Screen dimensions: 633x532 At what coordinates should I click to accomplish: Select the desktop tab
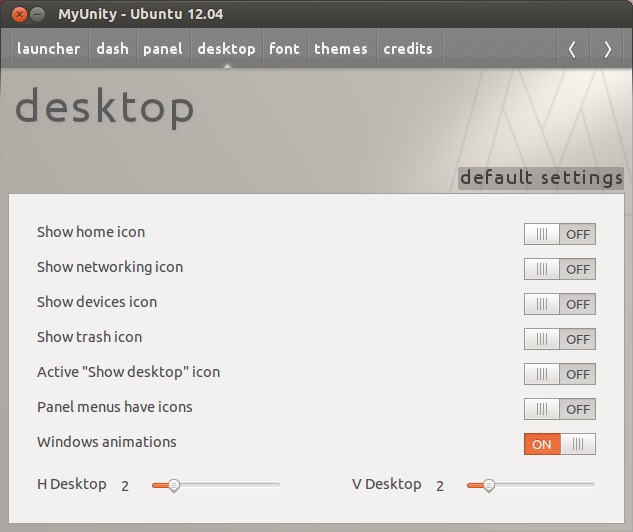point(226,49)
